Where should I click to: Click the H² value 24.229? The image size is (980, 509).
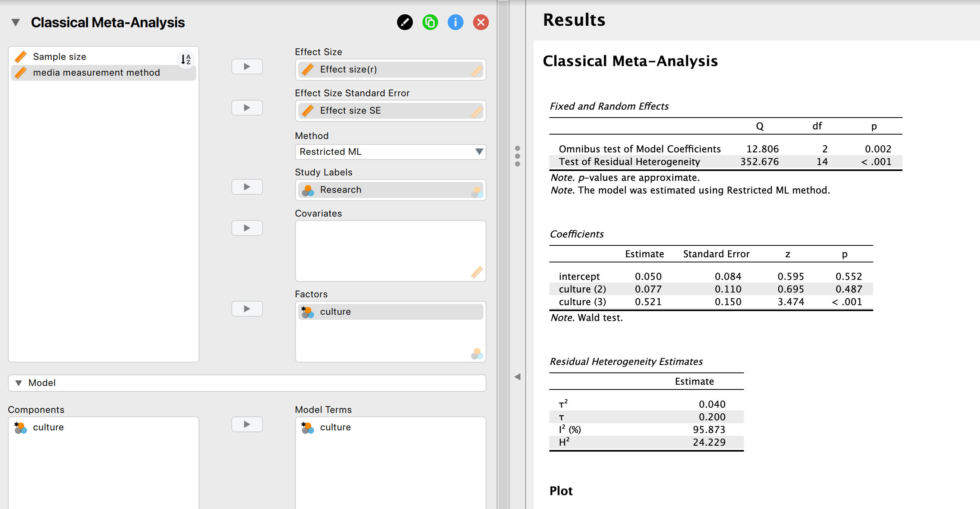709,443
